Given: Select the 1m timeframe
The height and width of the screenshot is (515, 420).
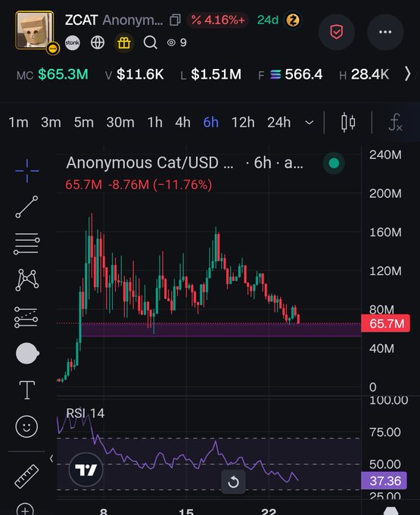Looking at the screenshot, I should point(18,123).
